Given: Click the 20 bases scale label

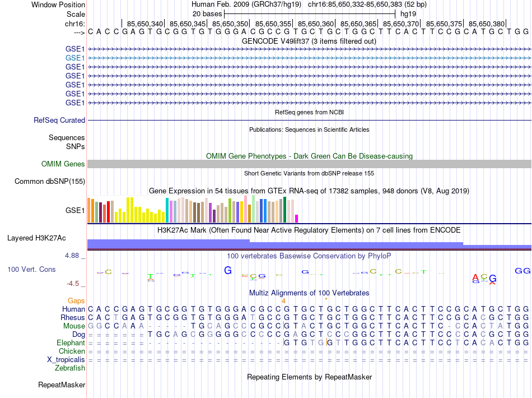Looking at the screenshot, I should pos(207,14).
